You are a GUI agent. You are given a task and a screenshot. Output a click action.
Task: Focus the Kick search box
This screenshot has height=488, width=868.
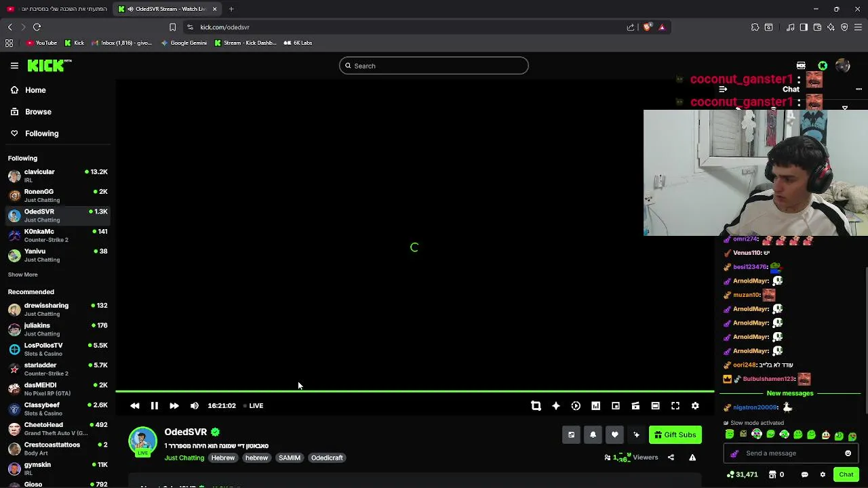pyautogui.click(x=434, y=66)
